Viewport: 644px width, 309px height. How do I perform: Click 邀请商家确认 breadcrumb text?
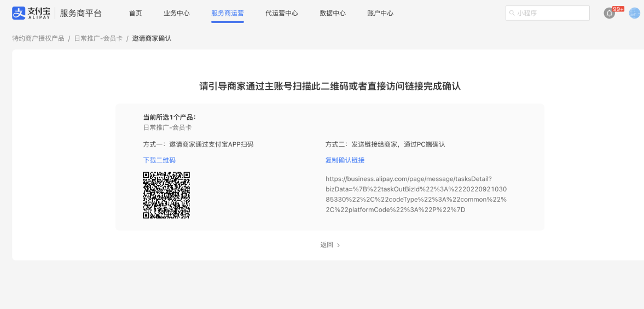152,39
